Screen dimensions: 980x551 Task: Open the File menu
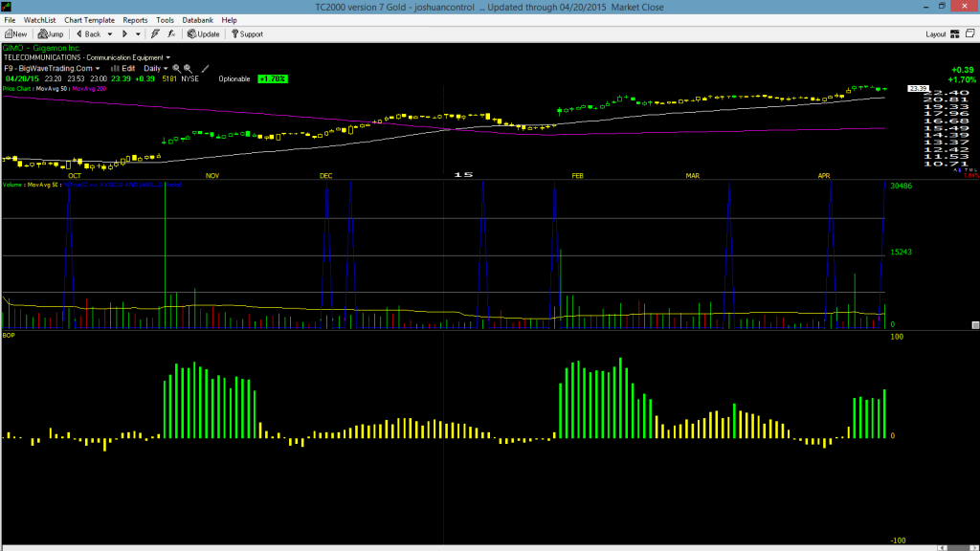click(10, 20)
